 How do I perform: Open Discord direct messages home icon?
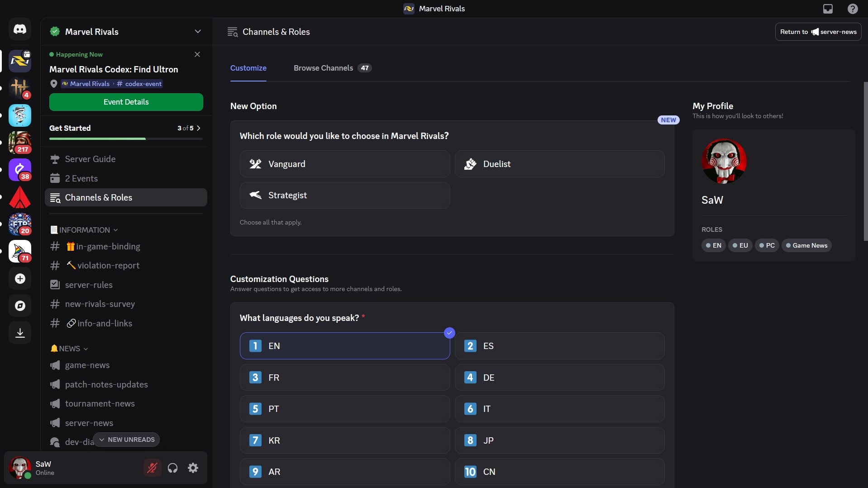20,29
